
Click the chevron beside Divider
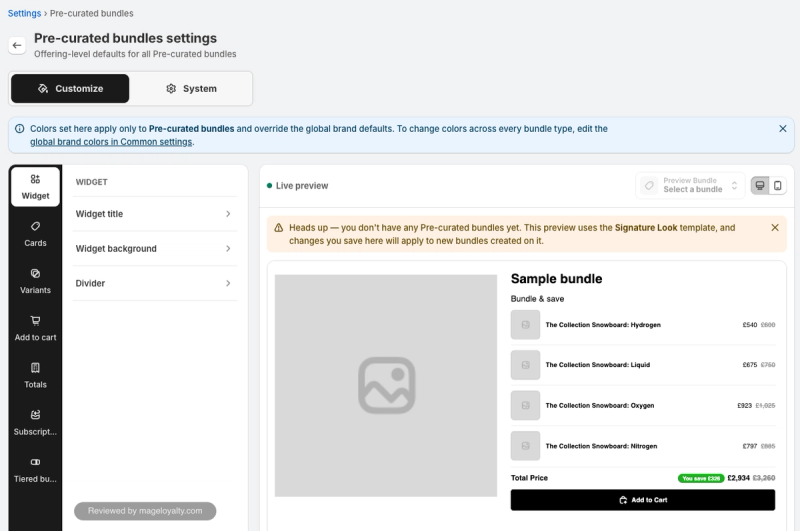click(x=228, y=283)
